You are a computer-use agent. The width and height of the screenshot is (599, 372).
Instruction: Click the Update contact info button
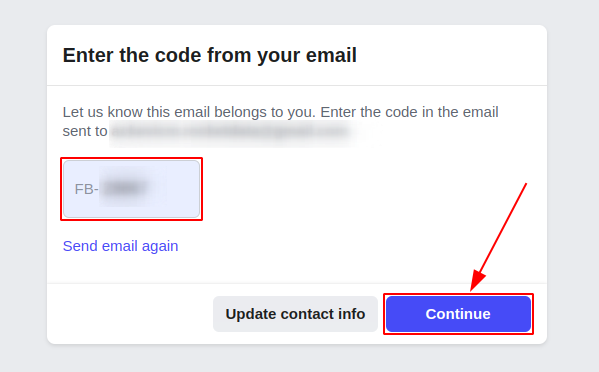click(295, 314)
